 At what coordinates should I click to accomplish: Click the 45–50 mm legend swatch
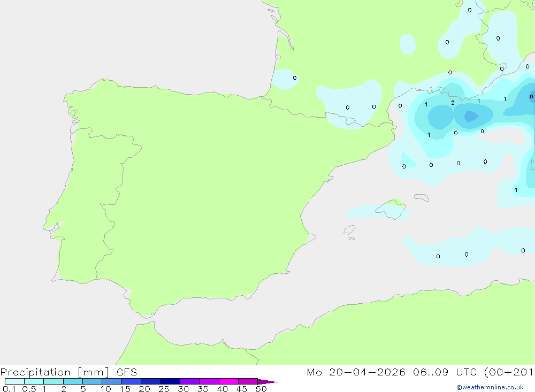(248, 381)
